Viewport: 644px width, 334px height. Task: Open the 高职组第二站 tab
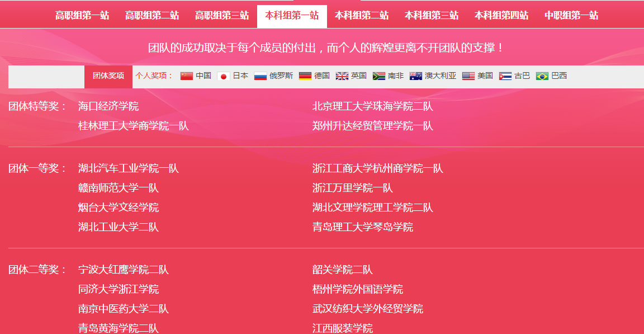pyautogui.click(x=152, y=16)
